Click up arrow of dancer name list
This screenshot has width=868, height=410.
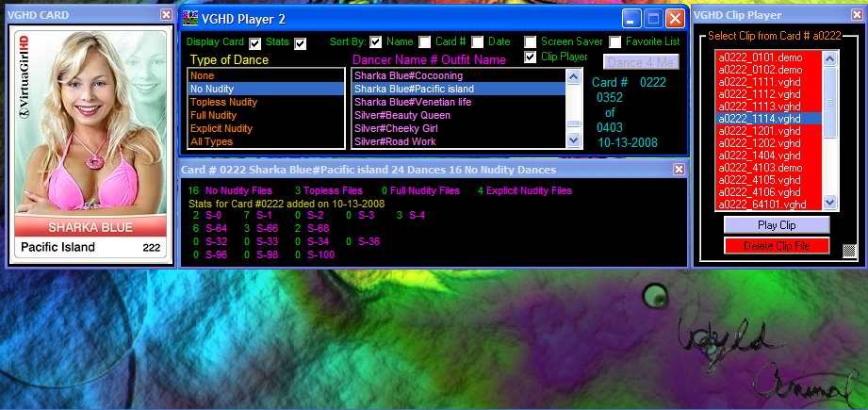(x=574, y=75)
